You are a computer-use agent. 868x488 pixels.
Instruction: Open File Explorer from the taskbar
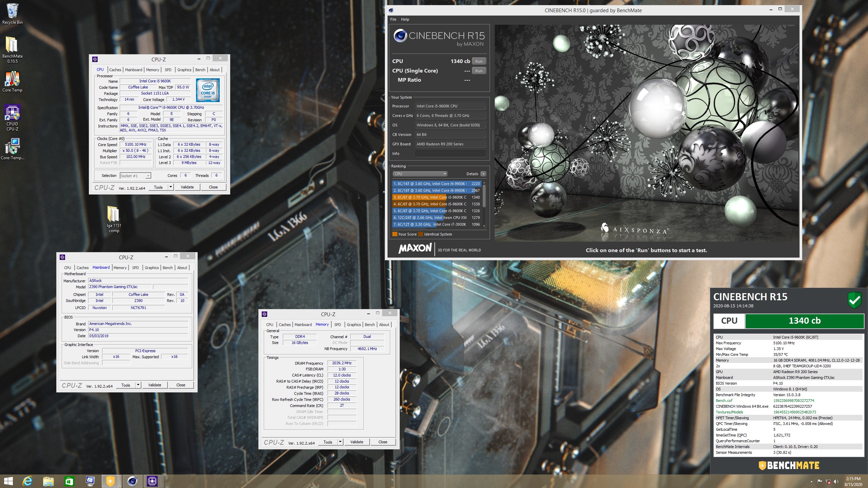[48, 481]
